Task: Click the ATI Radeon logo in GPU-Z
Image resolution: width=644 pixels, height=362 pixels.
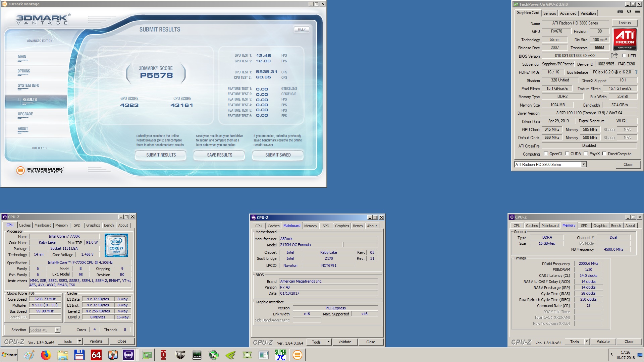Action: tap(625, 39)
